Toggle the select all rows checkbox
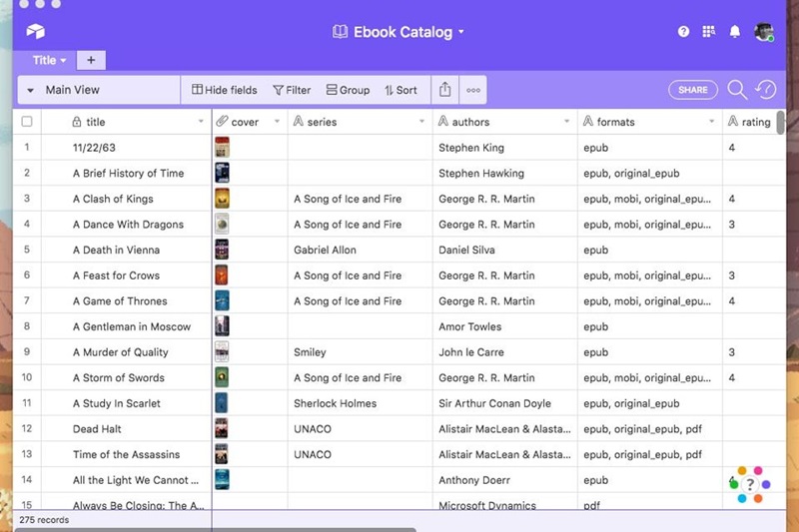This screenshot has height=532, width=799. click(27, 122)
